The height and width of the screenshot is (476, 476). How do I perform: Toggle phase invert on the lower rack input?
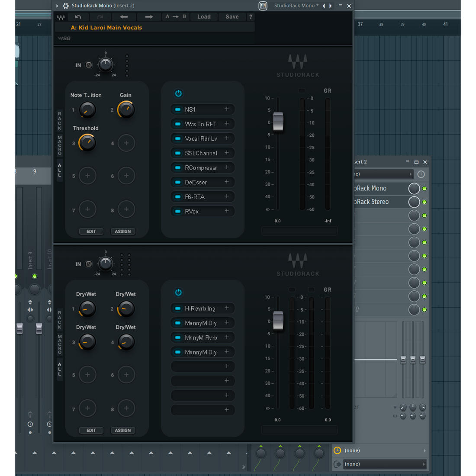point(88,264)
